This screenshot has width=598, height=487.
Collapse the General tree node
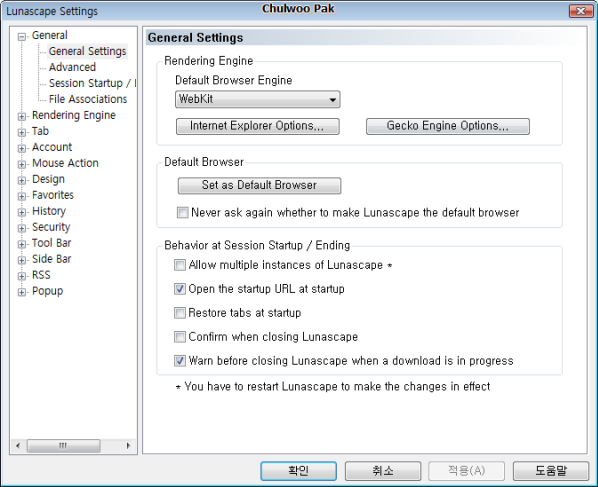point(22,37)
